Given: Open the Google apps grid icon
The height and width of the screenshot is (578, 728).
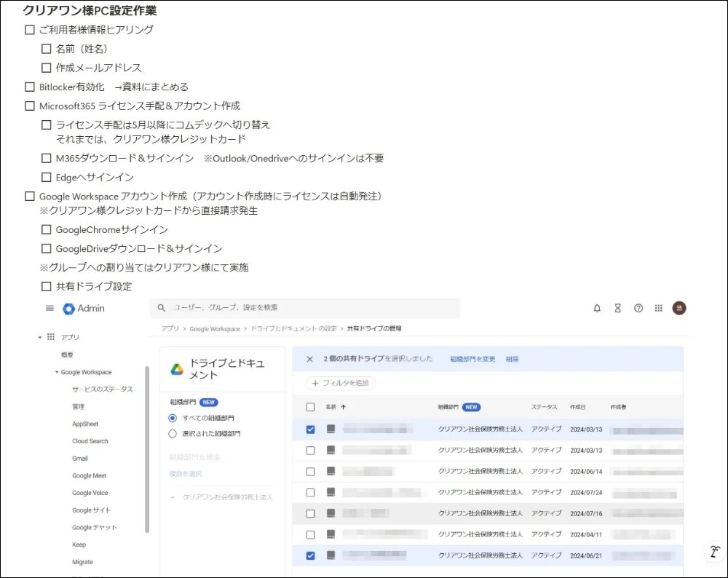Looking at the screenshot, I should (x=658, y=308).
